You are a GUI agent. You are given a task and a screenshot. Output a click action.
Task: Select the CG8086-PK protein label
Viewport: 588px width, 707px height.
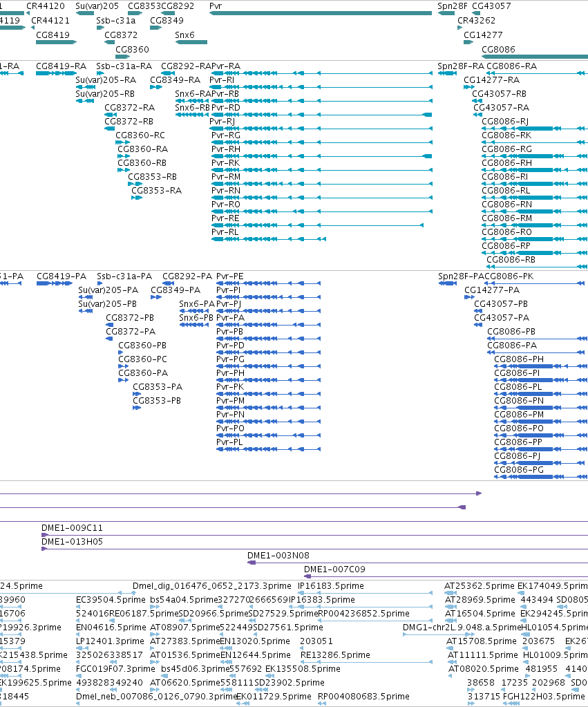[509, 276]
